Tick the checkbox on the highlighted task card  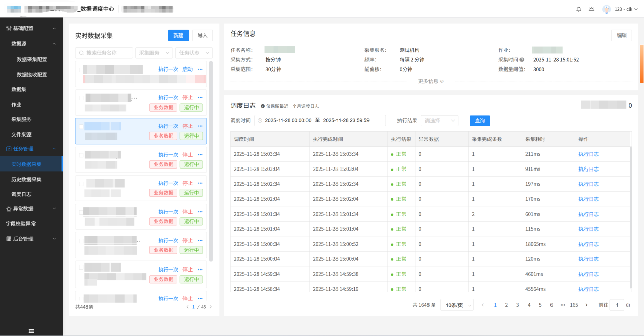[81, 127]
